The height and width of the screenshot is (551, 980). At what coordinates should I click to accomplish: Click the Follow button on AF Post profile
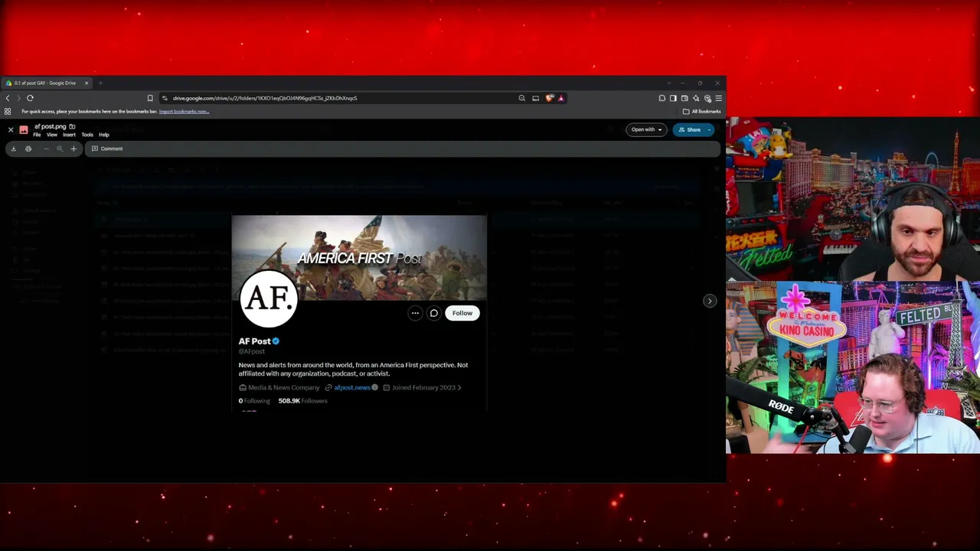(462, 313)
